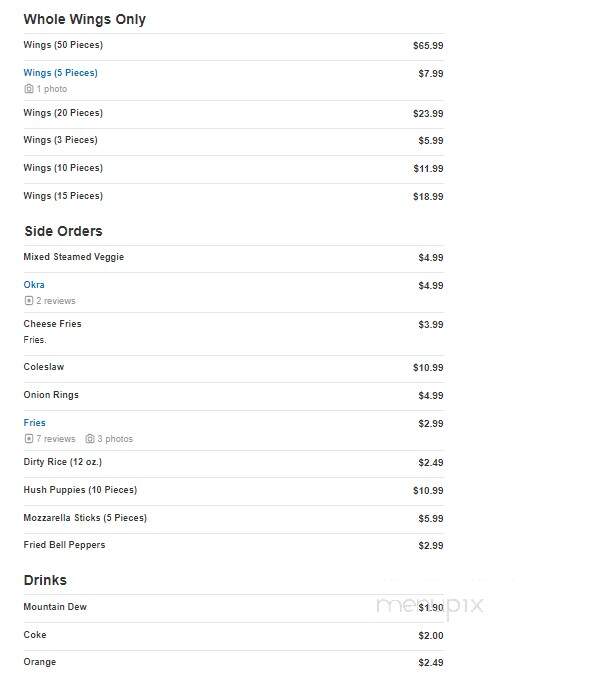Image resolution: width=609 pixels, height=688 pixels.
Task: Click the camera icon beside 3 photos
Action: pos(90,439)
